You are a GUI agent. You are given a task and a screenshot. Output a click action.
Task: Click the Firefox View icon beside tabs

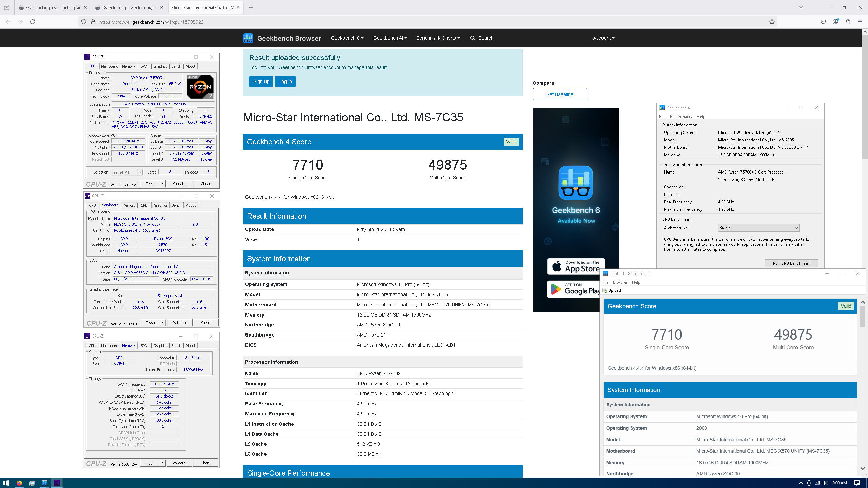click(7, 7)
